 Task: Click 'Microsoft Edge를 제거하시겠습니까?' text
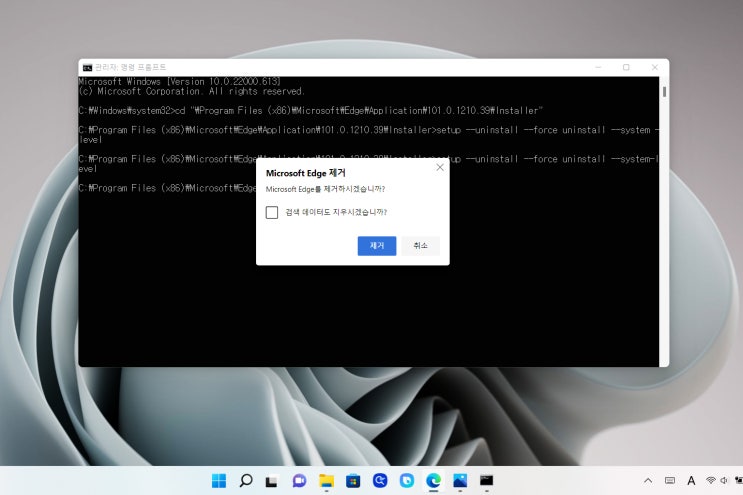point(326,189)
